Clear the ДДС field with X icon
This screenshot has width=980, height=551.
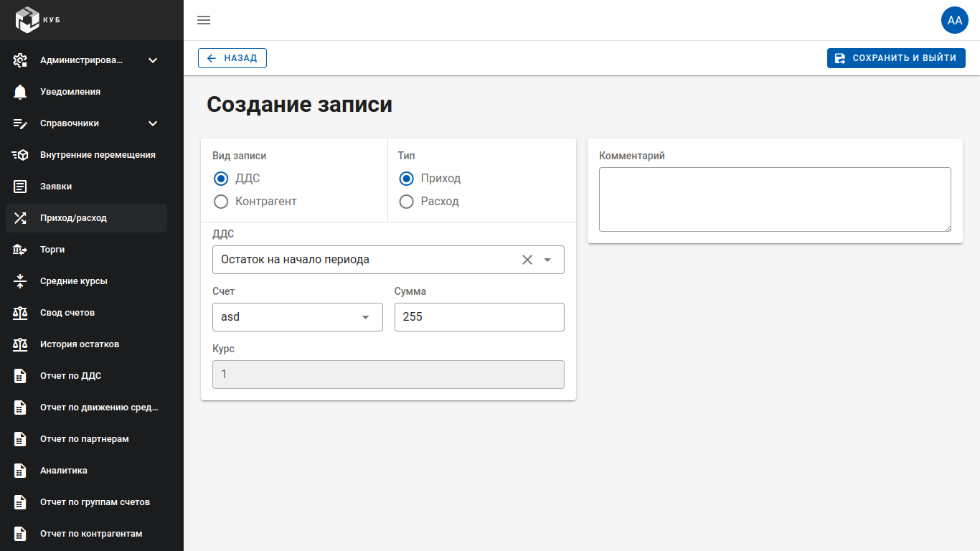tap(527, 260)
